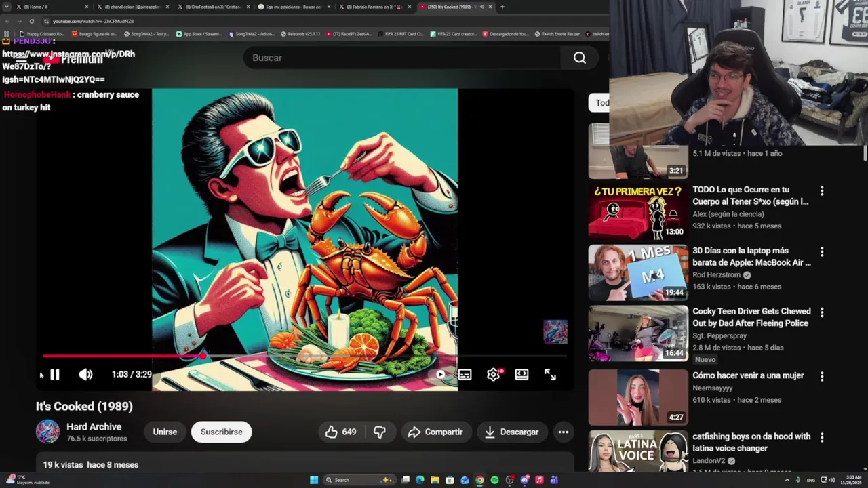Switch to the chanel ozkan X tab
This screenshot has width=868, height=488.
click(133, 7)
